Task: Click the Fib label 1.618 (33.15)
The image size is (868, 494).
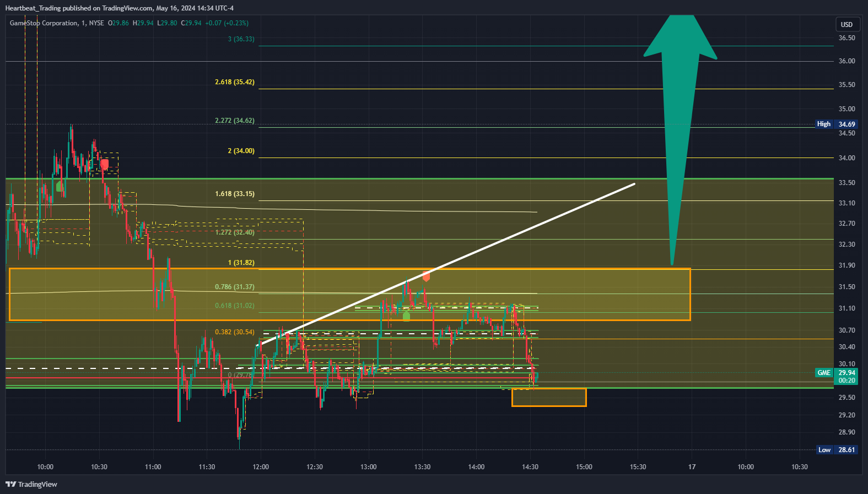Action: coord(235,194)
